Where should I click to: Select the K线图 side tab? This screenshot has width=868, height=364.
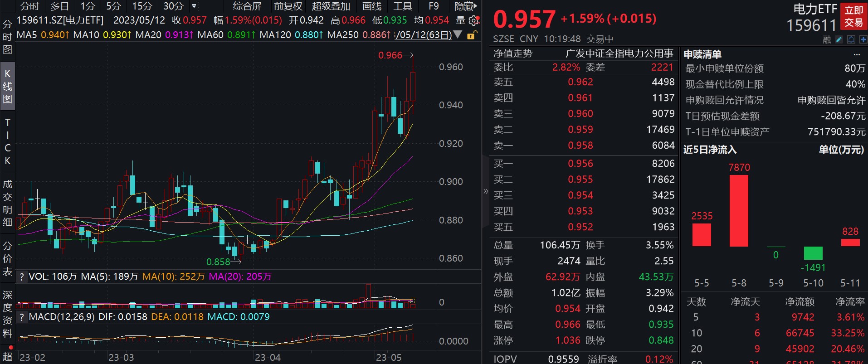[x=7, y=86]
